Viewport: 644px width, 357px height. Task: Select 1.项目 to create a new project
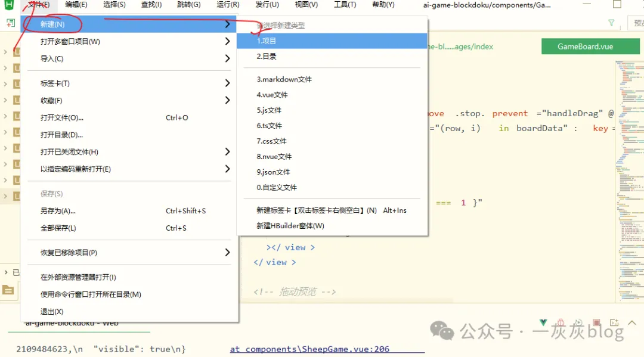point(267,41)
